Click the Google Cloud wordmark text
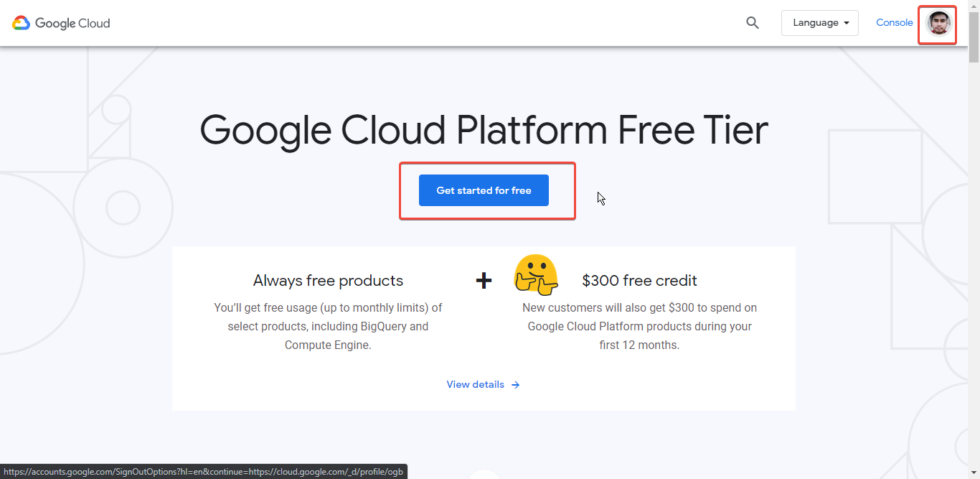This screenshot has height=479, width=980. [72, 23]
